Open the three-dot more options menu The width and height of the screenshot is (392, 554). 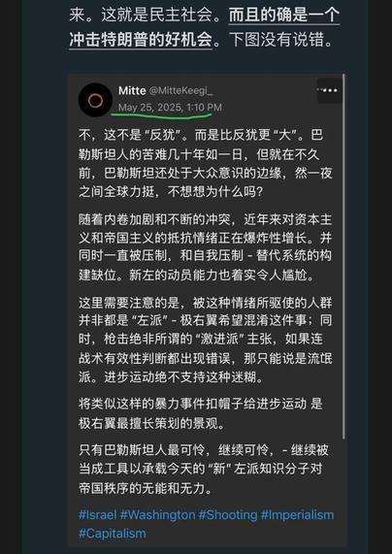click(330, 90)
